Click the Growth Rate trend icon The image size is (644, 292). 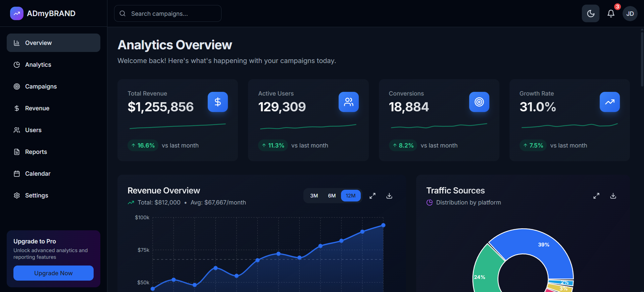(x=610, y=102)
